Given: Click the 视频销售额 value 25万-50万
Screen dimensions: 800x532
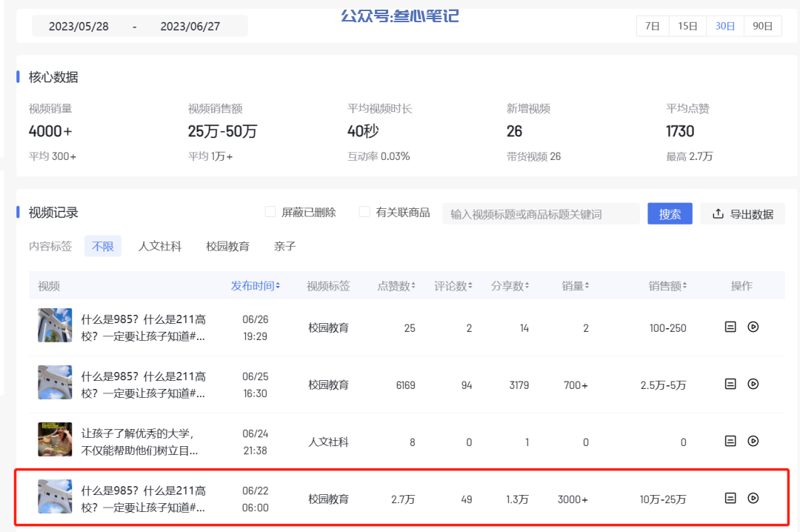Looking at the screenshot, I should pyautogui.click(x=222, y=131).
